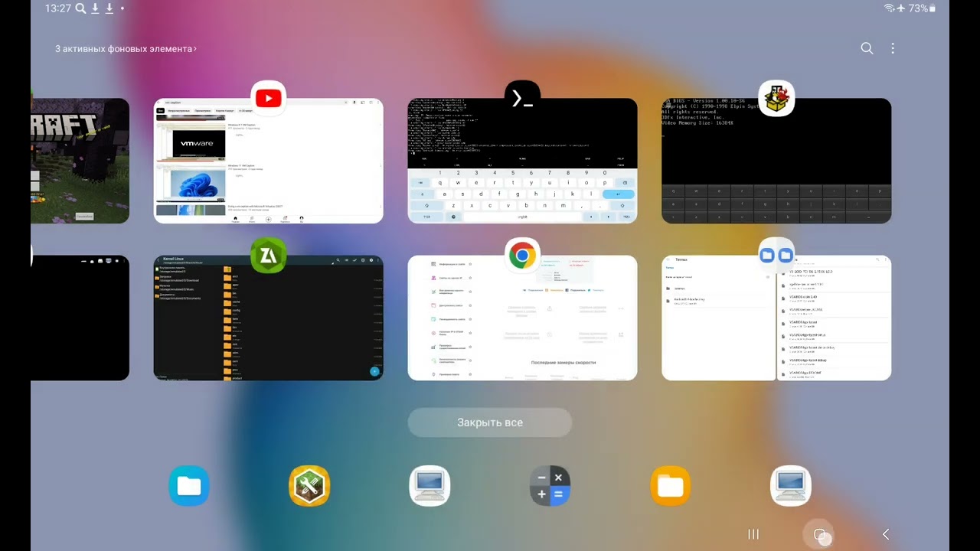
Task: Tap the terminal app icon above its card
Action: click(522, 98)
